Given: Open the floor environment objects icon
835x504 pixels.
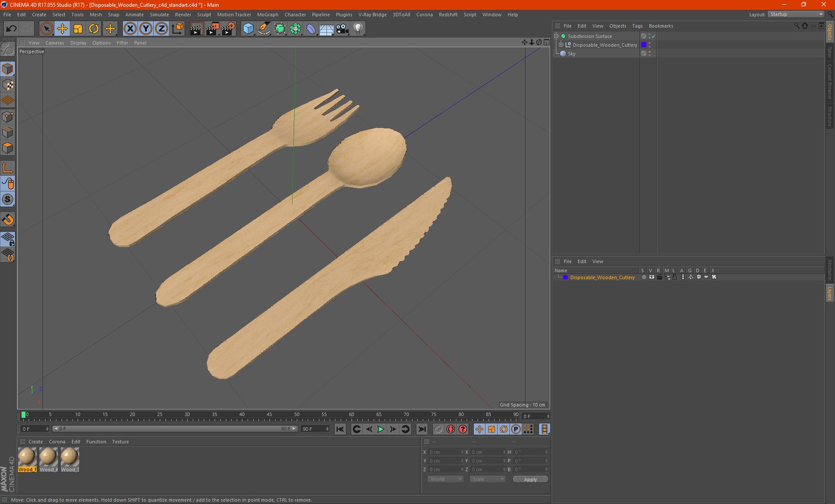Looking at the screenshot, I should click(x=326, y=29).
